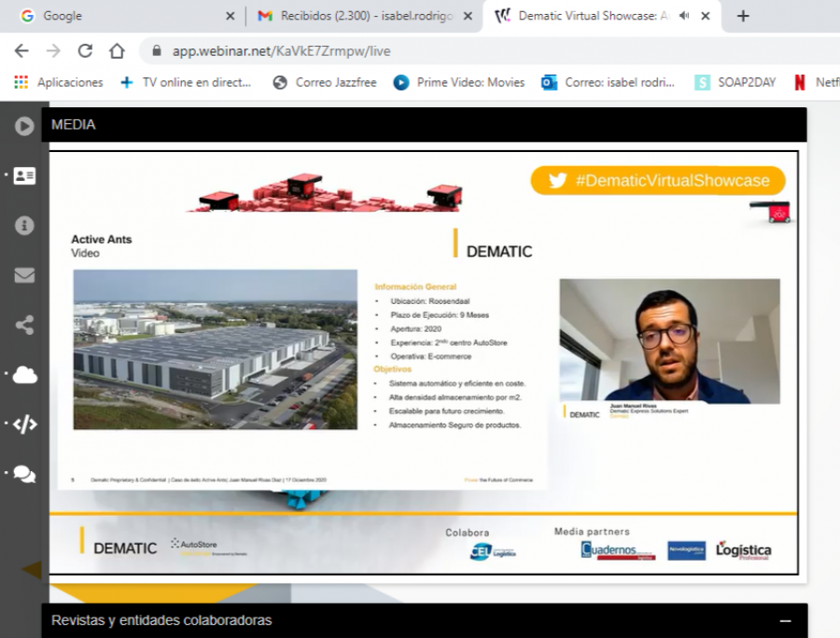Open the Media play icon in sidebar

tap(24, 126)
